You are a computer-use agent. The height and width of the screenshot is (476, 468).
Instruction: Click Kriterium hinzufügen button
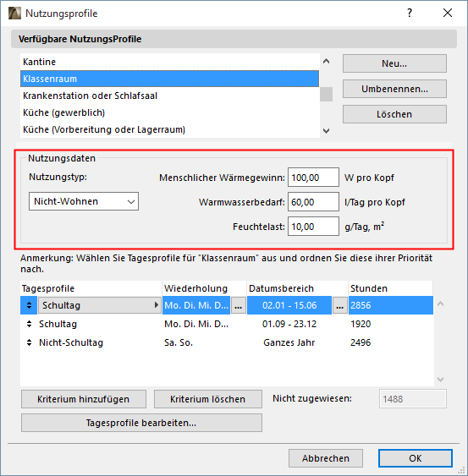pos(84,399)
